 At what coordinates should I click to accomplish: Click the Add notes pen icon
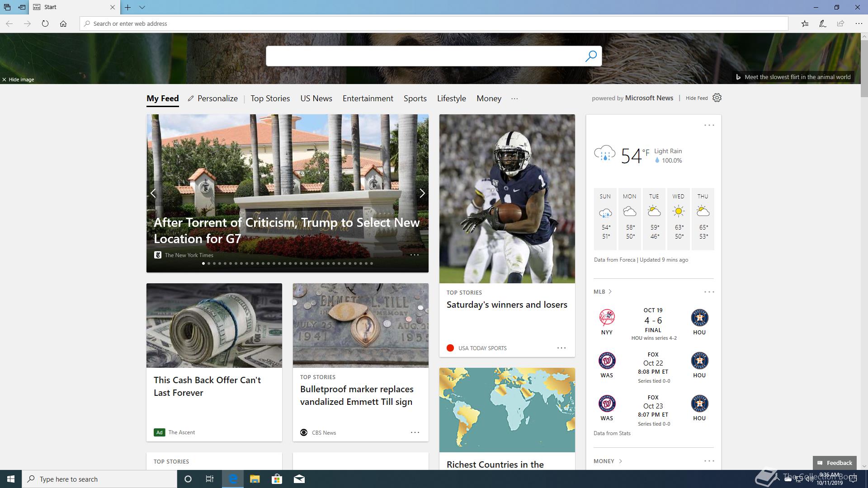point(823,23)
